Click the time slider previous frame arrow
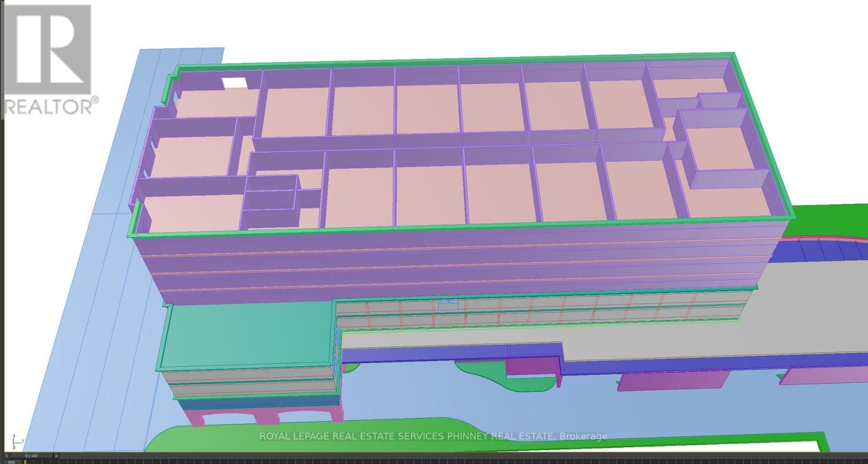 pos(7,456)
